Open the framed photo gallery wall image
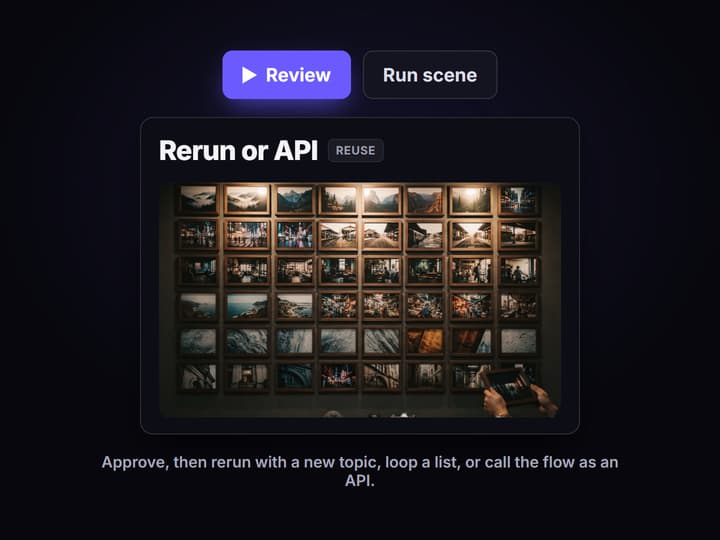 [x=360, y=300]
